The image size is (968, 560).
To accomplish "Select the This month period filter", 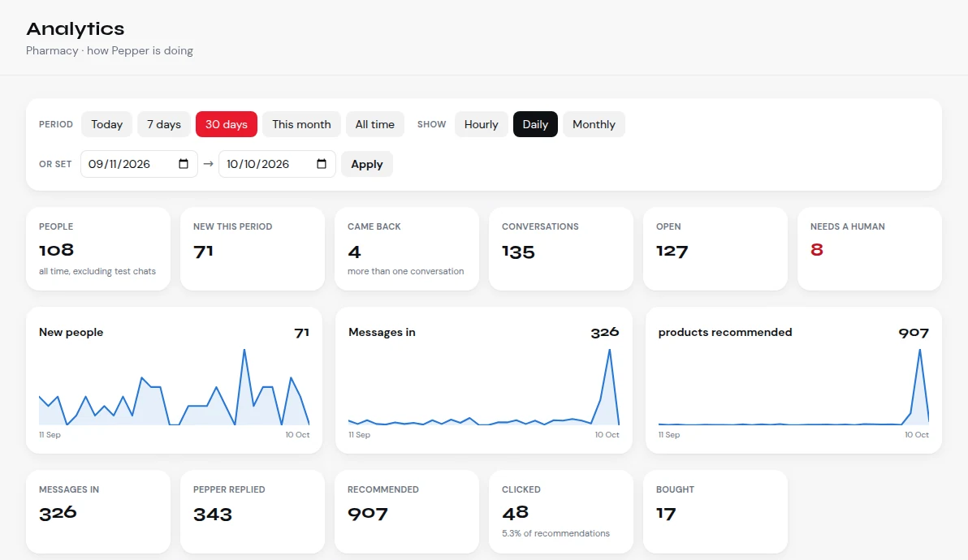I will [301, 124].
